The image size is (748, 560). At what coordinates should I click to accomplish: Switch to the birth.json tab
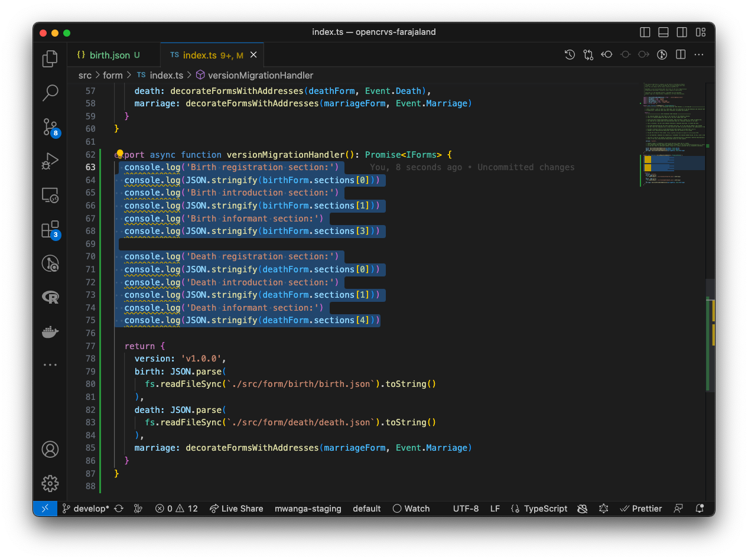(109, 55)
